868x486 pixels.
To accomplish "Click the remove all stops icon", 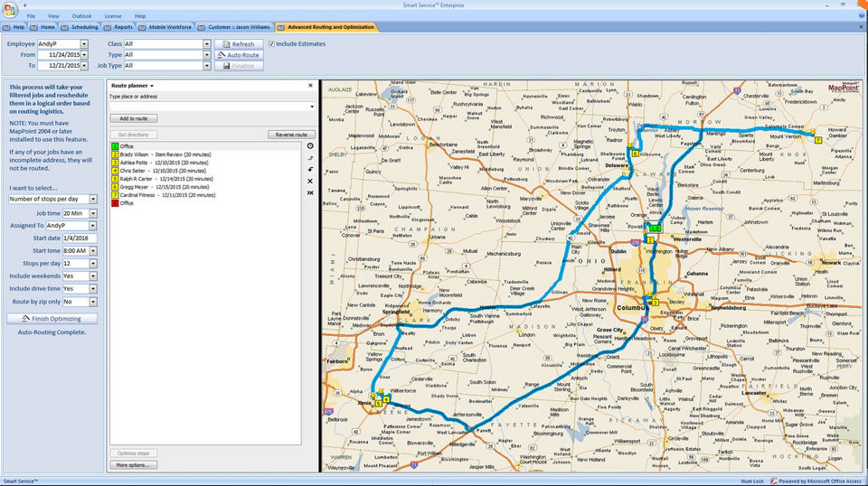I will click(x=310, y=193).
